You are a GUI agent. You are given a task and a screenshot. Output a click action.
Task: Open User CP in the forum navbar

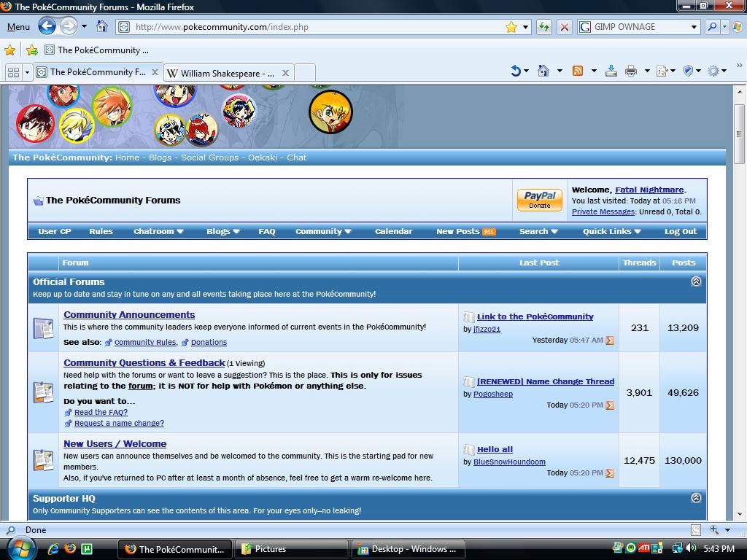pyautogui.click(x=54, y=231)
